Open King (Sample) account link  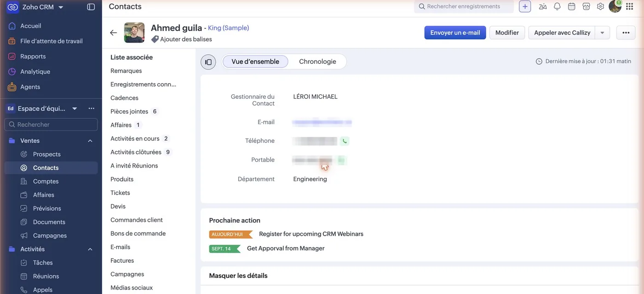(x=229, y=28)
